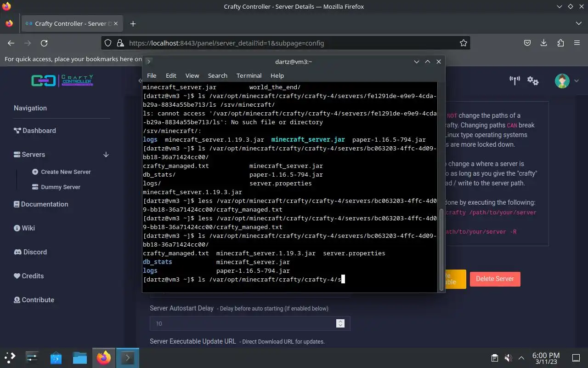Viewport: 588px width, 368px height.
Task: Click the Pocket save icon in Firefox
Action: pyautogui.click(x=527, y=43)
